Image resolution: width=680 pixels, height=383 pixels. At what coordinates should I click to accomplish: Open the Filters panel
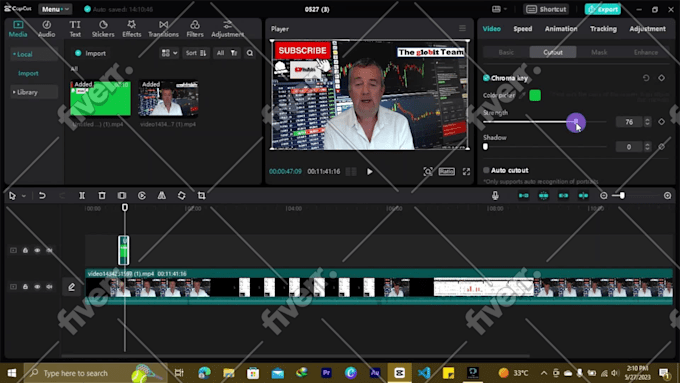tap(195, 29)
